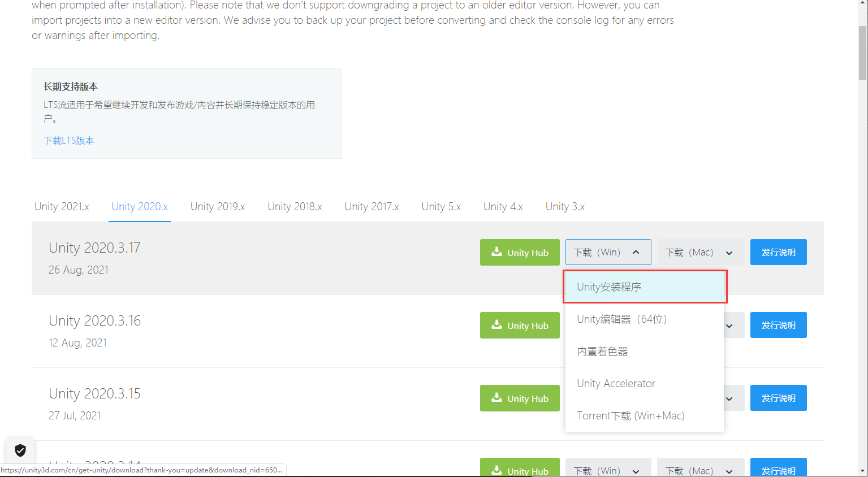The height and width of the screenshot is (477, 868).
Task: Collapse the open 下载（Win）dropdown for 2020.3.17
Action: click(608, 252)
